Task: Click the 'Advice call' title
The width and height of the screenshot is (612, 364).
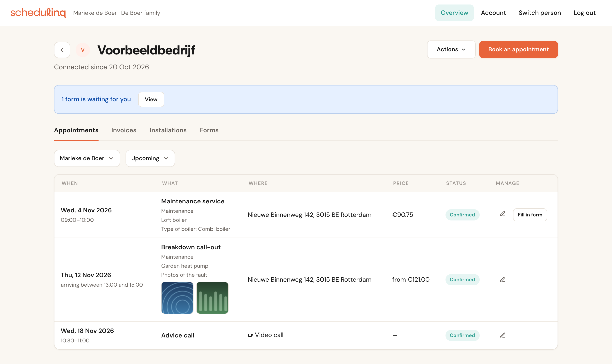Action: (178, 335)
